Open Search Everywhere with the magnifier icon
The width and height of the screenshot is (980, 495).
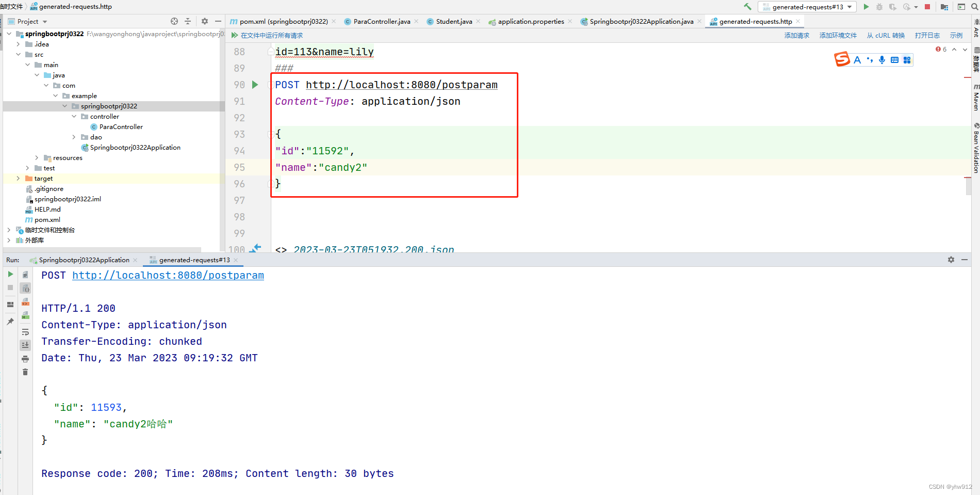pos(974,6)
